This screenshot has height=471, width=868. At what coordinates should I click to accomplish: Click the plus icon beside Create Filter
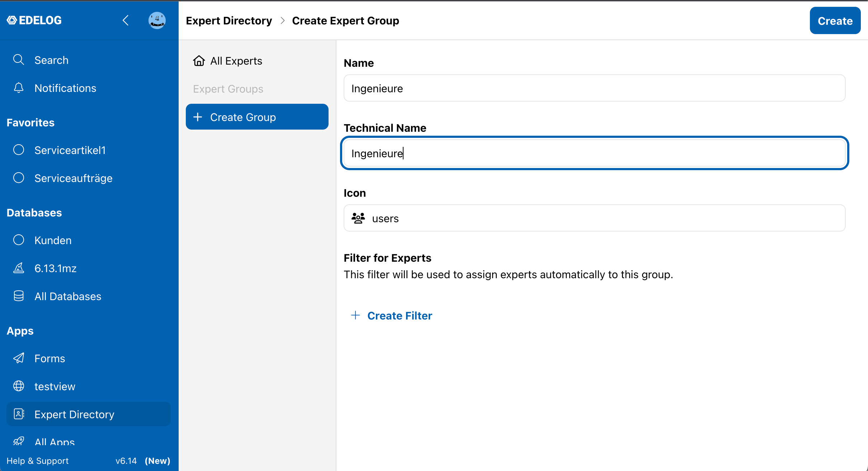click(355, 315)
